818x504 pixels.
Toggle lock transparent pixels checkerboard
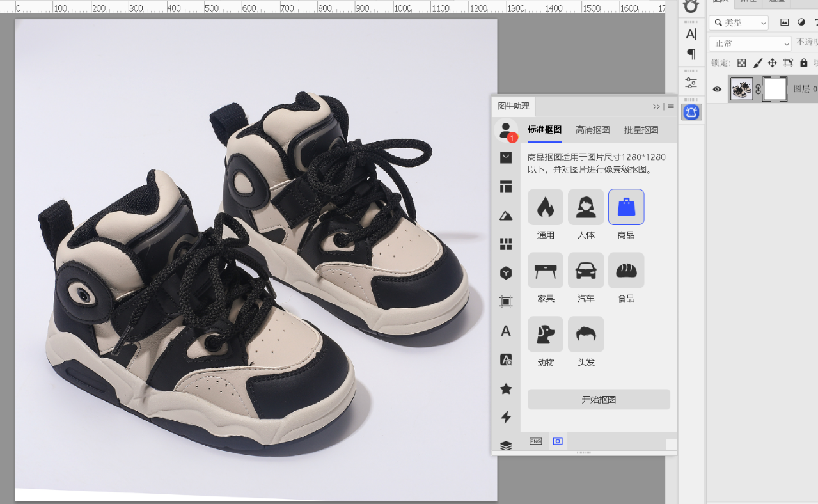tap(742, 63)
